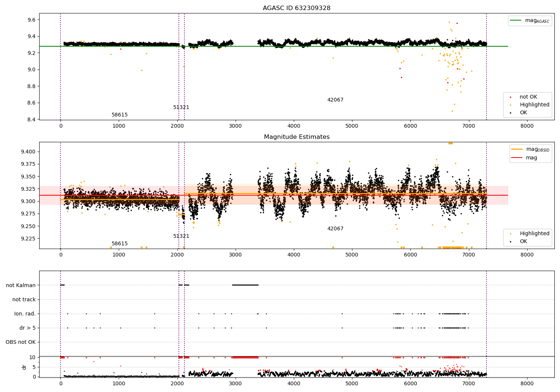This screenshot has width=560, height=392.
Task: Click the 51321 annotation in Magnitude Estimates plot
Action: [x=181, y=236]
